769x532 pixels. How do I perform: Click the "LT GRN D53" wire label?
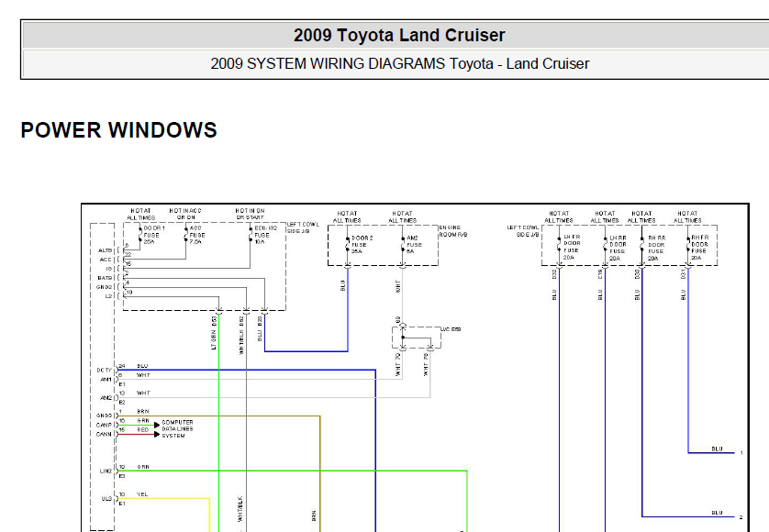tap(214, 334)
